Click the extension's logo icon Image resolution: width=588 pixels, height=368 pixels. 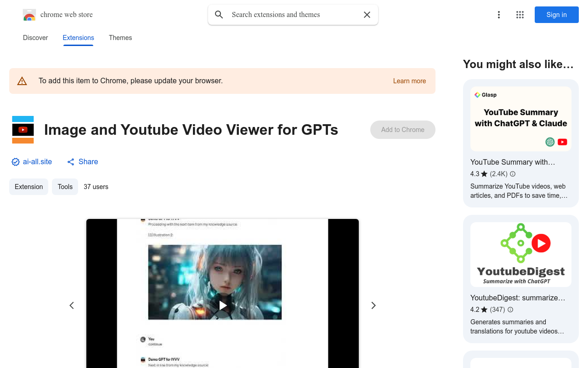[23, 130]
